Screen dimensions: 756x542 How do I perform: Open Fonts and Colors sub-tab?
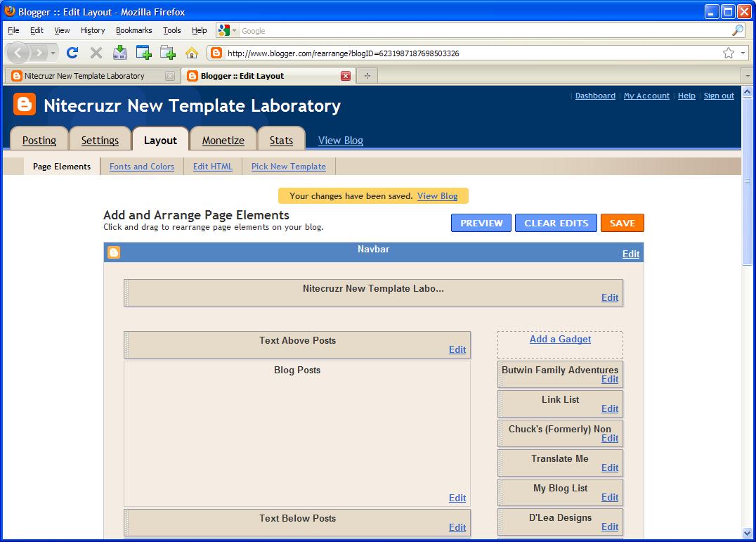(142, 167)
